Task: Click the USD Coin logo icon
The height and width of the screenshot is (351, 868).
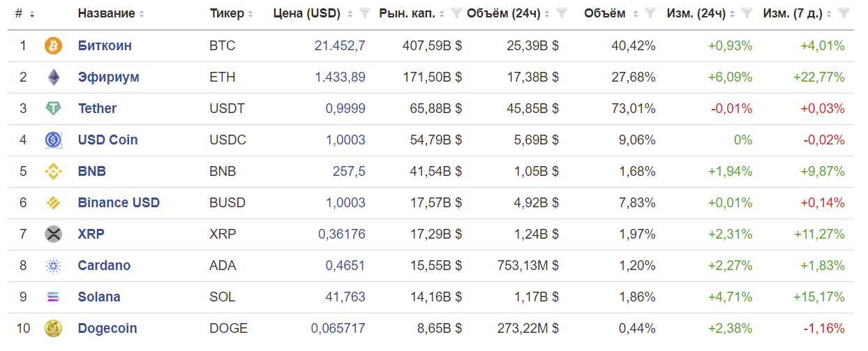Action: pos(54,140)
